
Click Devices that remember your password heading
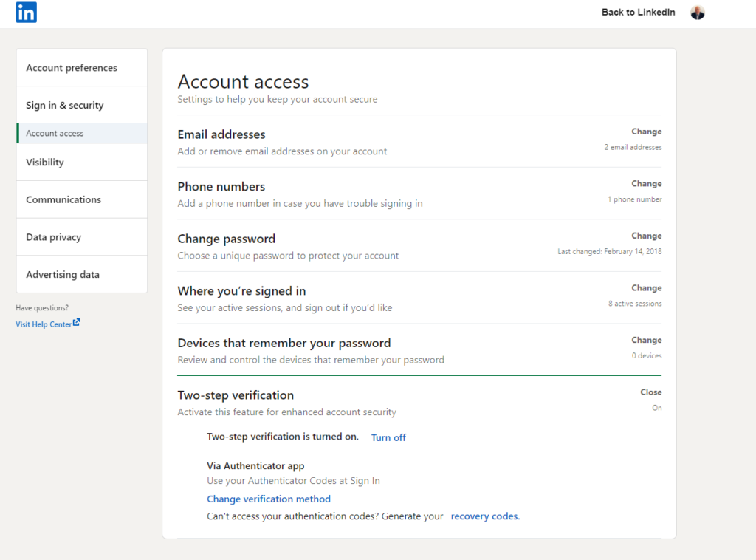tap(284, 343)
